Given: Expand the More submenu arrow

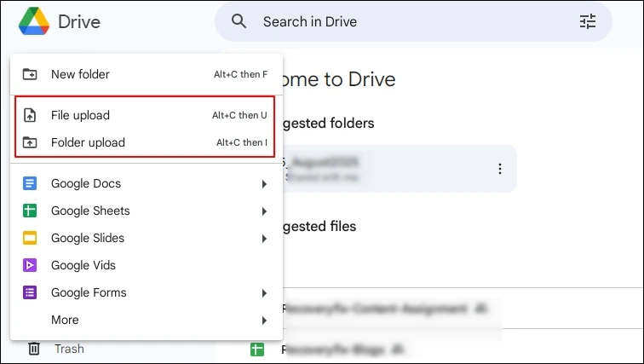Looking at the screenshot, I should pos(264,321).
